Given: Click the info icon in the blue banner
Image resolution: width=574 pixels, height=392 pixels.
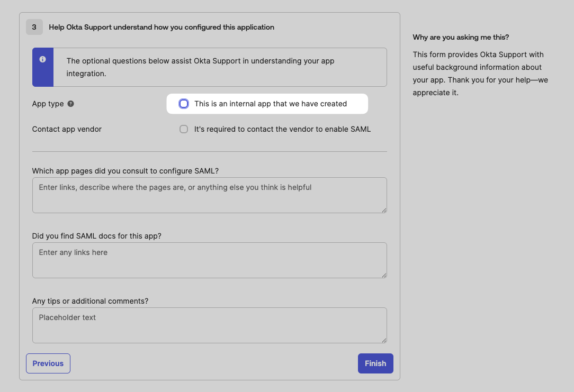Looking at the screenshot, I should 43,59.
